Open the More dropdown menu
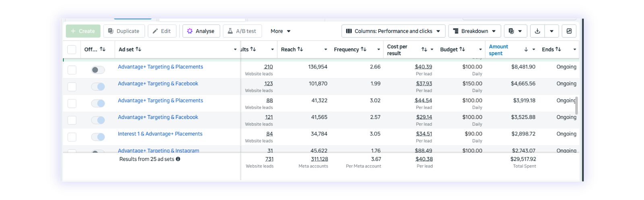644x200 pixels. pos(281,31)
